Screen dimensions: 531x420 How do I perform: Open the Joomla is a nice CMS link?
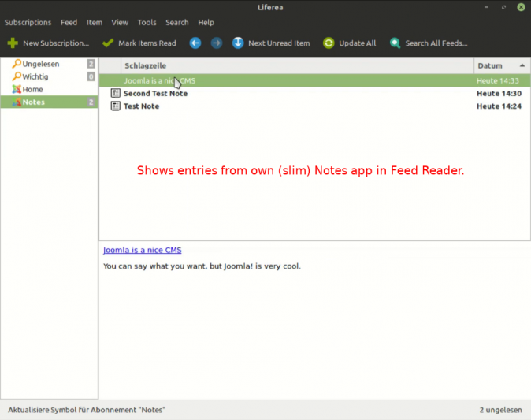click(143, 250)
